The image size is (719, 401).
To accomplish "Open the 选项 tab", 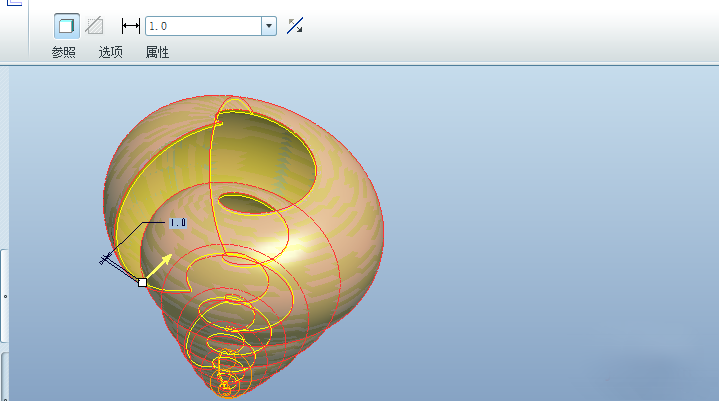I will point(111,52).
